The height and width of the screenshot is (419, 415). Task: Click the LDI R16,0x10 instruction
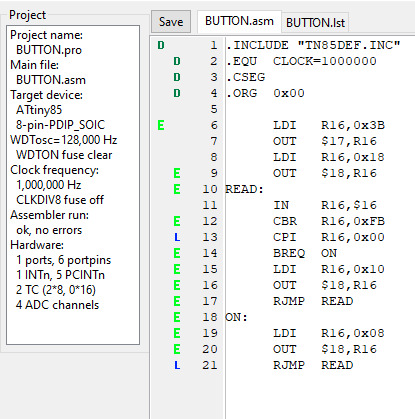pyautogui.click(x=329, y=269)
